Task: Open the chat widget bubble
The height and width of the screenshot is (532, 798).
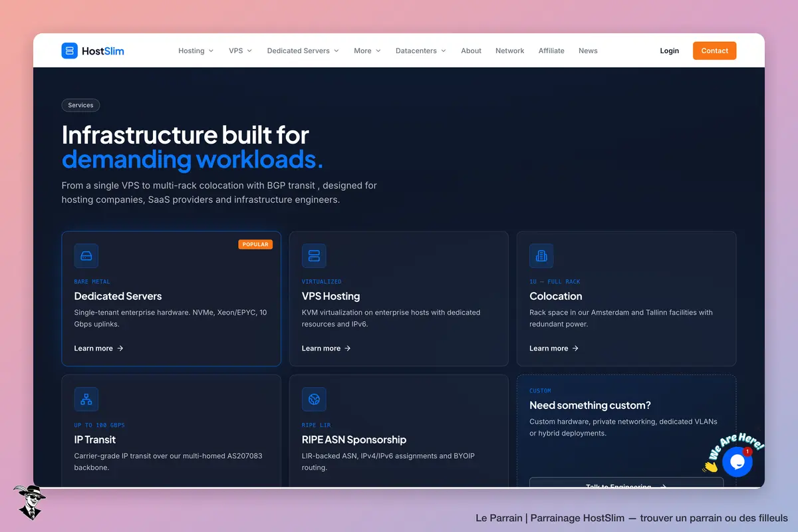Action: coord(737,462)
